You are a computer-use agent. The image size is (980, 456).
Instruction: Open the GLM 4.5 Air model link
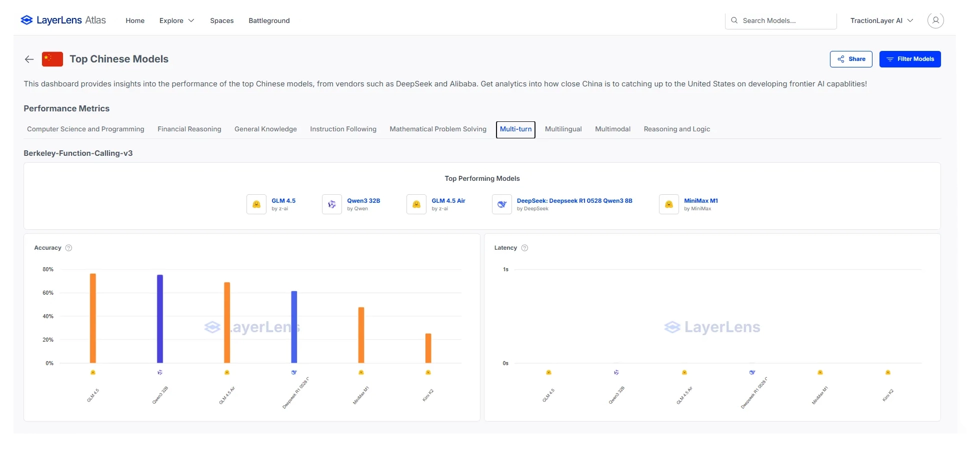[x=448, y=201]
